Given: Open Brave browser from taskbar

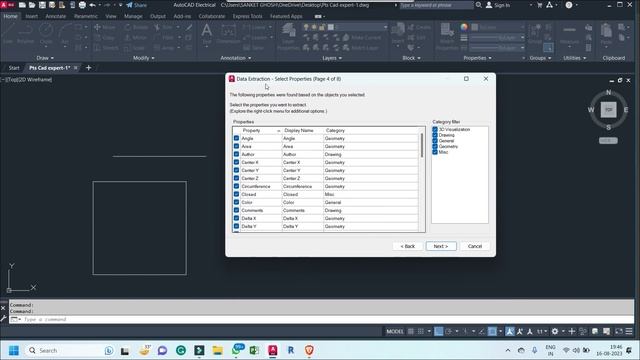Looking at the screenshot, I should tap(309, 350).
